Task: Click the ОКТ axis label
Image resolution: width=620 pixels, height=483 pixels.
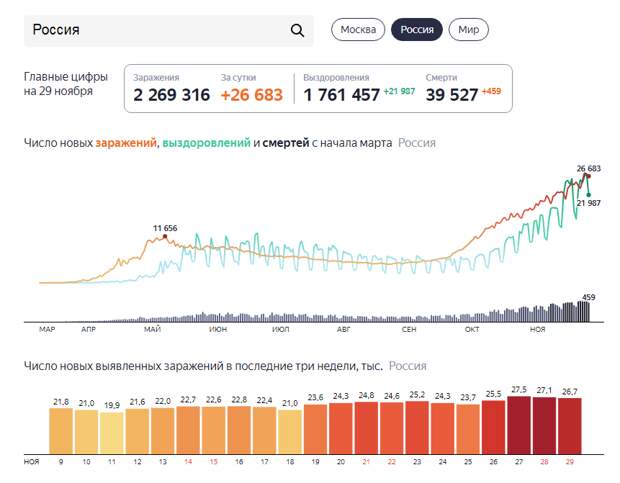Action: point(472,329)
